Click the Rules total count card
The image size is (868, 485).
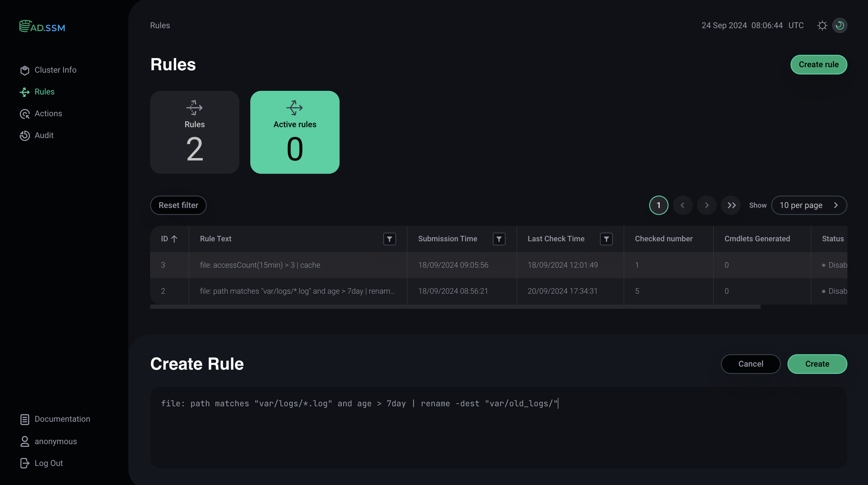(x=194, y=133)
